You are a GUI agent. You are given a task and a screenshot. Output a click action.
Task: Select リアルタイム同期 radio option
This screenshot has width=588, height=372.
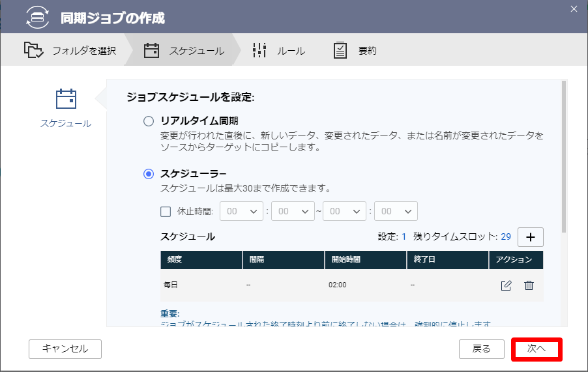(149, 121)
